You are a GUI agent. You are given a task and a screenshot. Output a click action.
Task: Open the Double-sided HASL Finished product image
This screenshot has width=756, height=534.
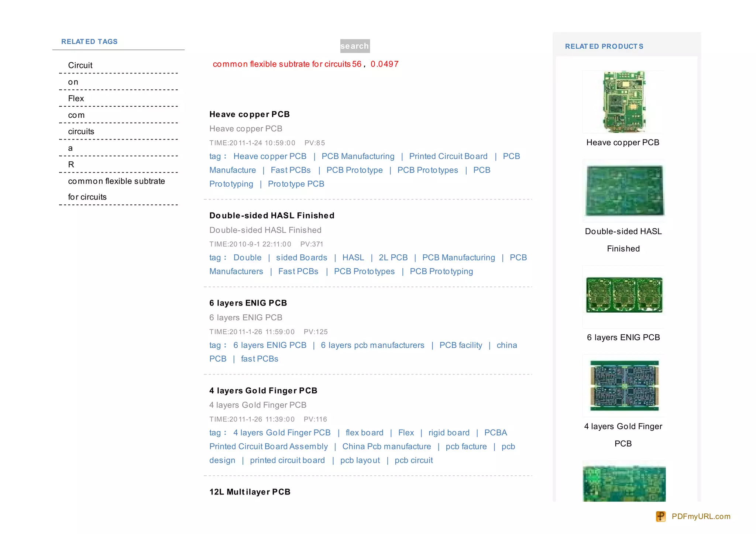tap(624, 190)
